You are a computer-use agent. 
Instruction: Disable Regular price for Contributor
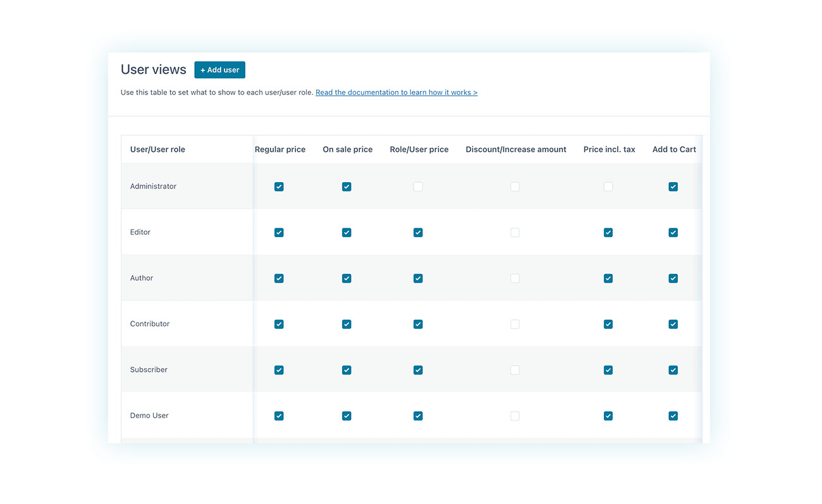(x=279, y=324)
